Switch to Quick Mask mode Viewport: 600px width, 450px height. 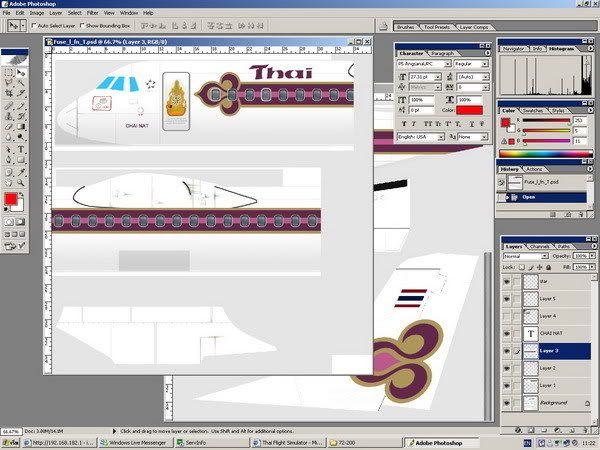[x=21, y=222]
